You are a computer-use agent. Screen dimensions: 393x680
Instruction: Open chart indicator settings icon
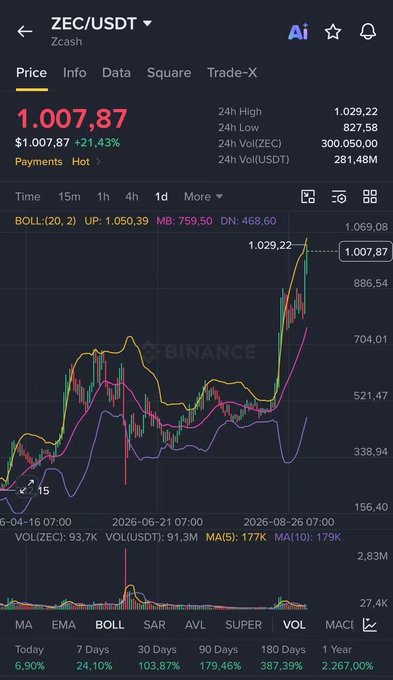[x=339, y=196]
